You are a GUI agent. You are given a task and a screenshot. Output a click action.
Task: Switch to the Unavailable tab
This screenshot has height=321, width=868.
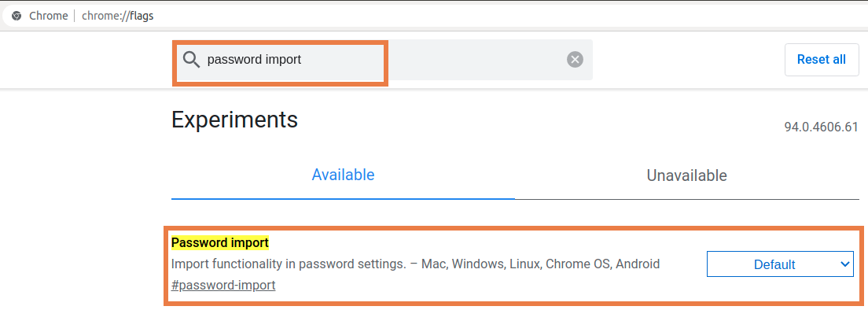686,175
